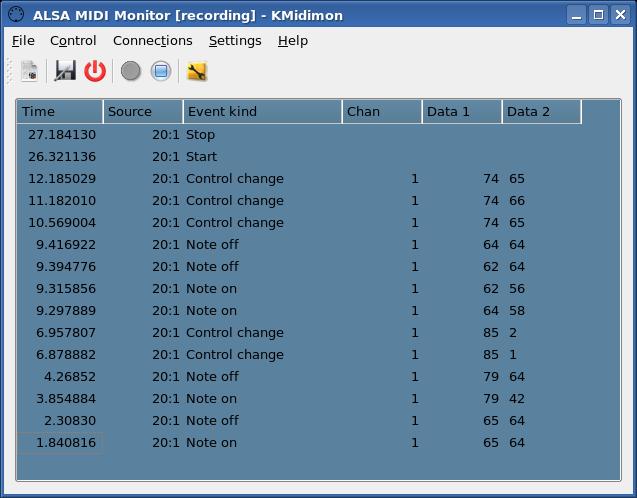This screenshot has width=637, height=498.
Task: Select the Start event row text
Action: [x=201, y=156]
